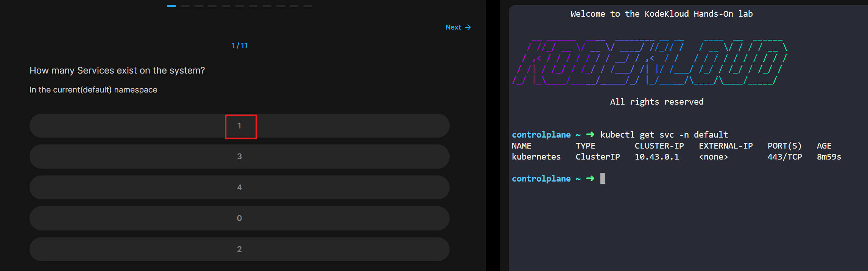Screen dimensions: 868x271
Task: Click the EXTERNAL-IP column header
Action: (726, 146)
